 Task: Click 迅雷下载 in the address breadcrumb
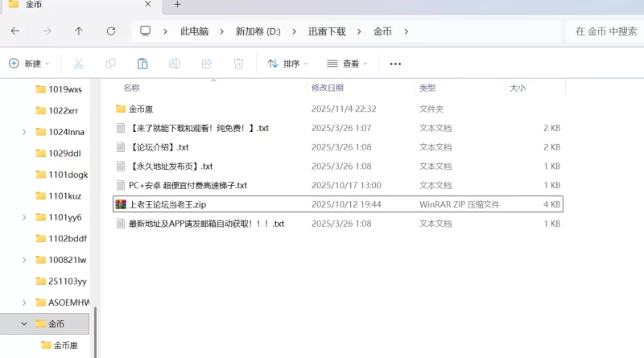(x=326, y=31)
